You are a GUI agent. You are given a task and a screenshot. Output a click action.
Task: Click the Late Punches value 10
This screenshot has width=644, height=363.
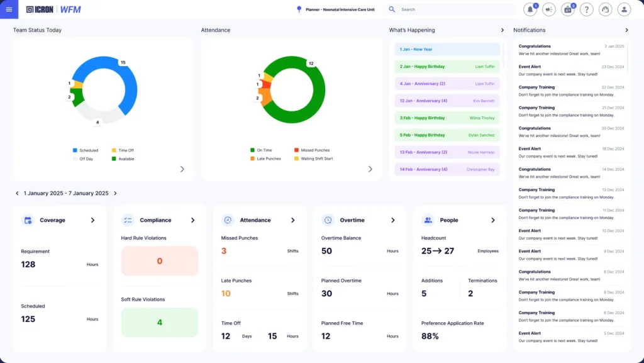coord(226,294)
